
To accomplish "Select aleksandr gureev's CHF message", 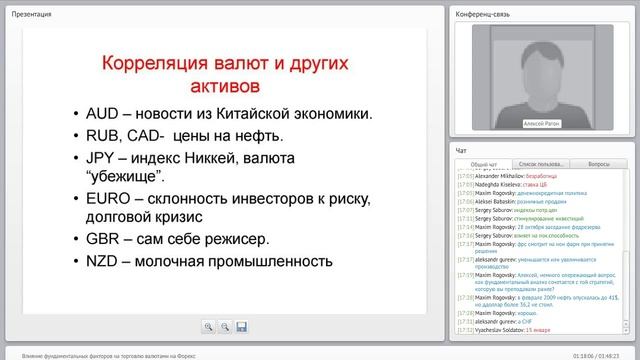I will [495, 322].
